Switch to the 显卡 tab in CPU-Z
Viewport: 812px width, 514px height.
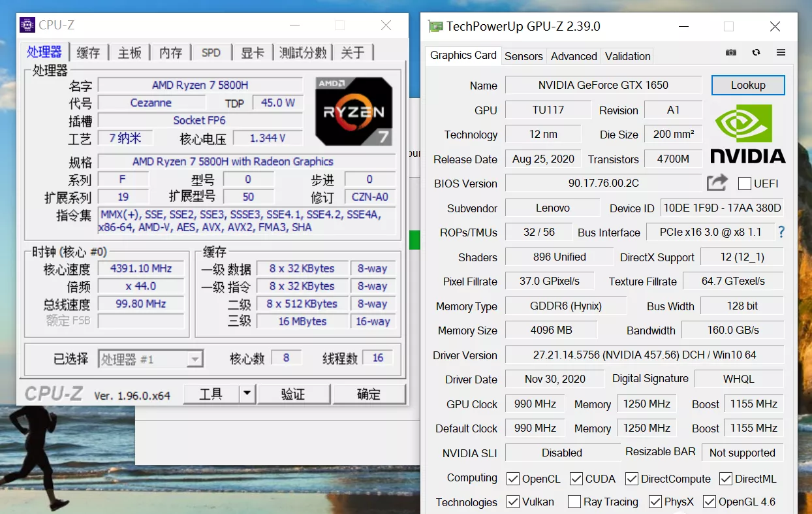click(253, 53)
